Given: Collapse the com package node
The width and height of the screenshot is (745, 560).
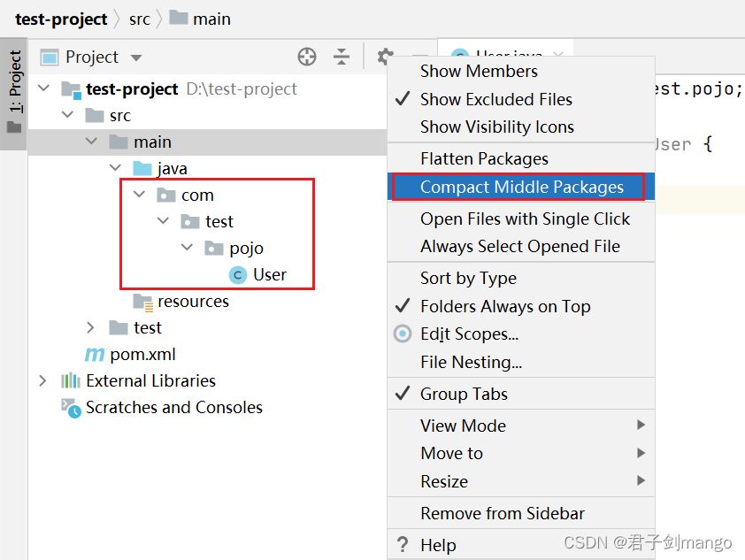Looking at the screenshot, I should click(x=139, y=195).
